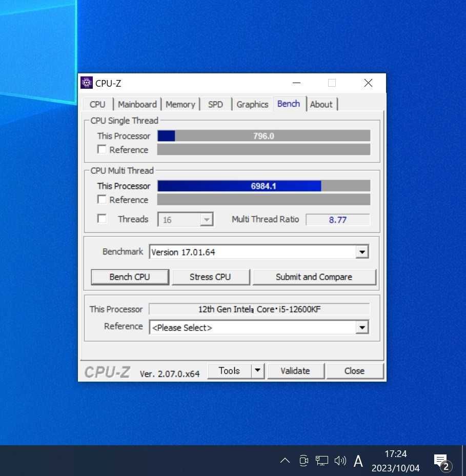This screenshot has height=476, width=466.
Task: Open the notification center icon
Action: pyautogui.click(x=442, y=462)
